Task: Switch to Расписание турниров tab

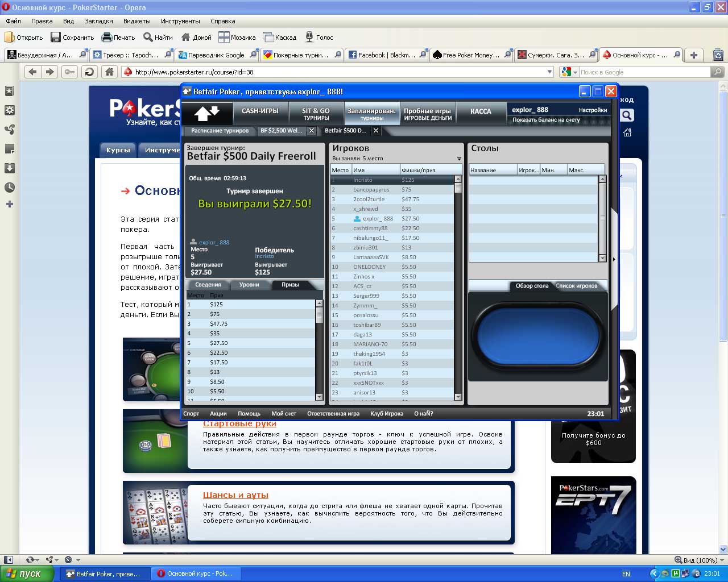Action: click(220, 131)
